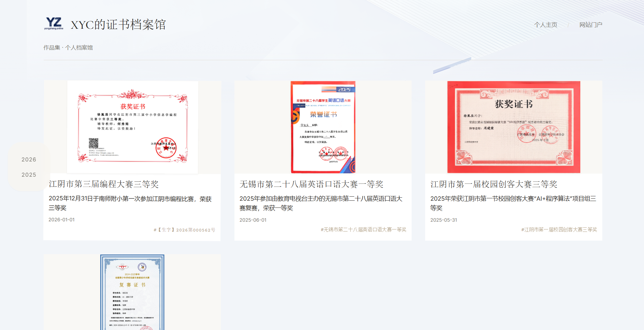
Task: Click the description starting 2025年12月31日于南师附小
Action: coord(130,203)
